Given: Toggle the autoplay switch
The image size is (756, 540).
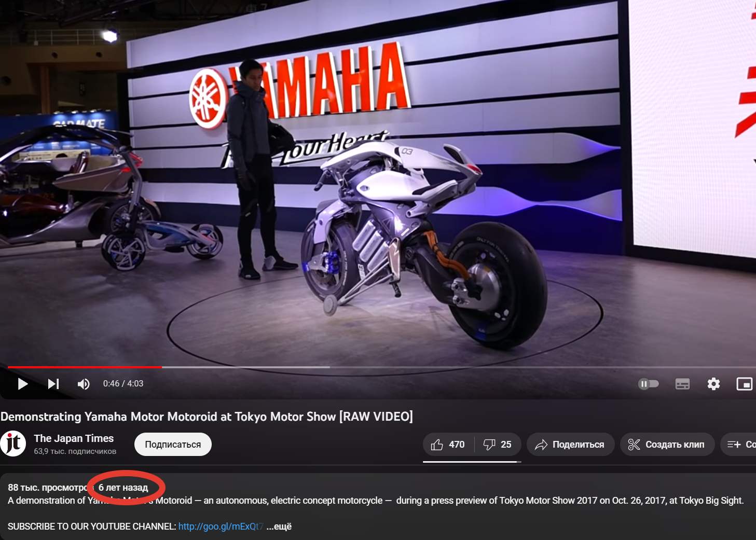Looking at the screenshot, I should pos(648,384).
